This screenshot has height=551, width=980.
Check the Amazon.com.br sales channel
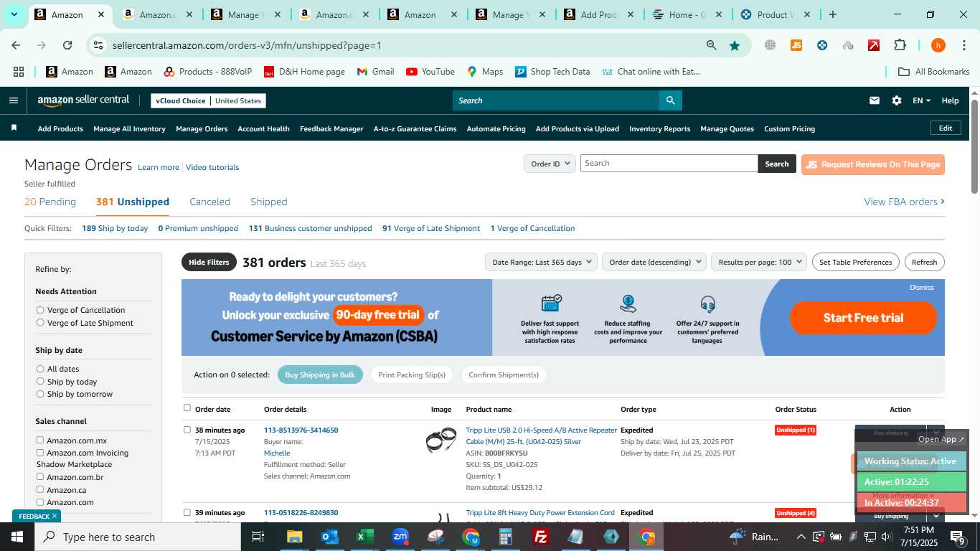click(40, 476)
